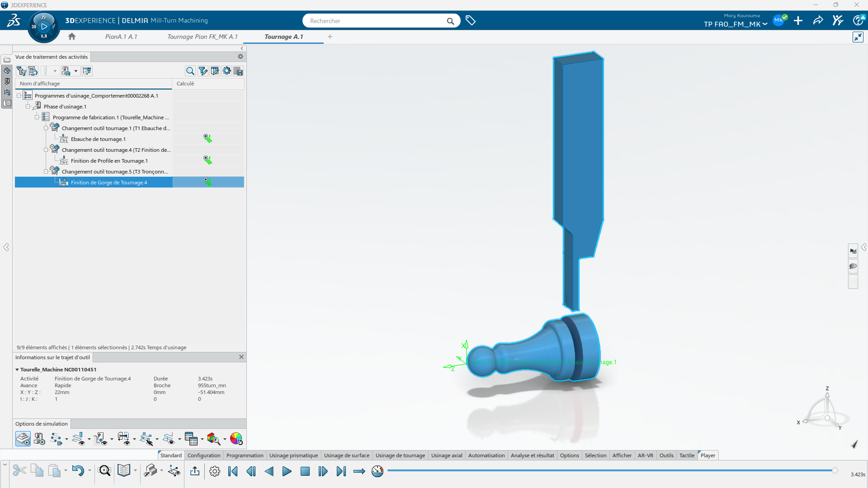Click the search magnifier in activities panel toolbar
Screen dimensions: 868x488
[x=190, y=71]
